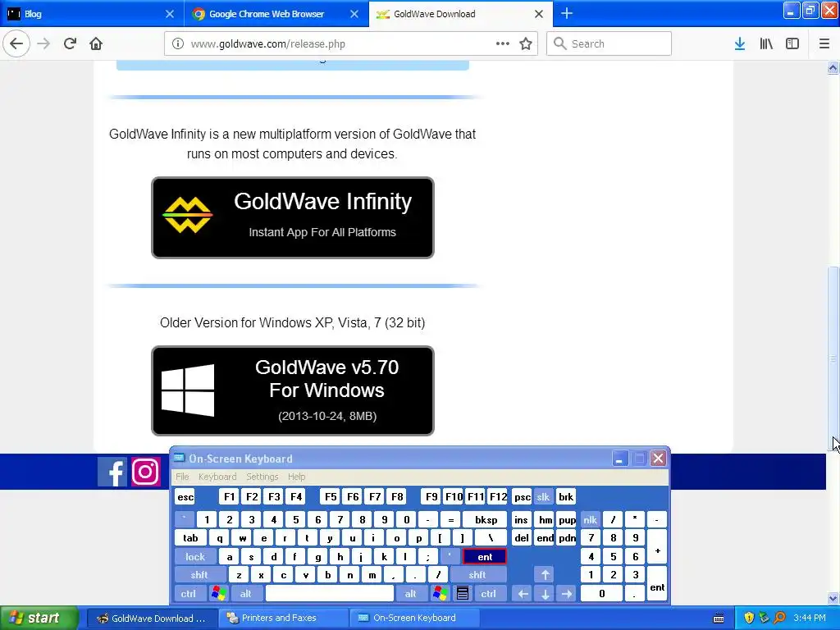Click the highlighted ent key

click(484, 557)
